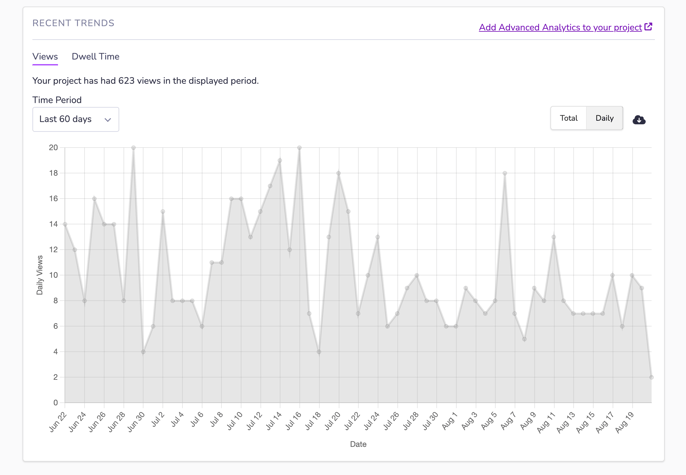
Task: Switch the chart to Total view
Action: coord(568,118)
